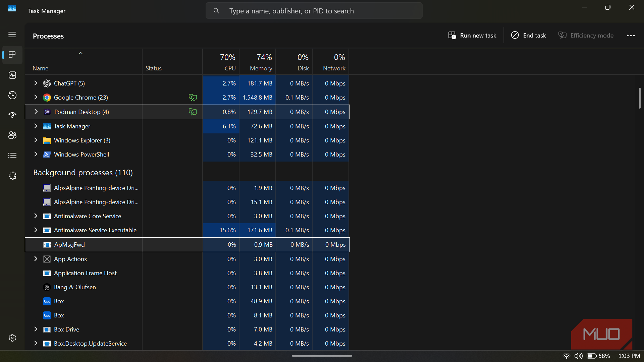
Task: Sort by the Disk column header
Action: pyautogui.click(x=294, y=62)
